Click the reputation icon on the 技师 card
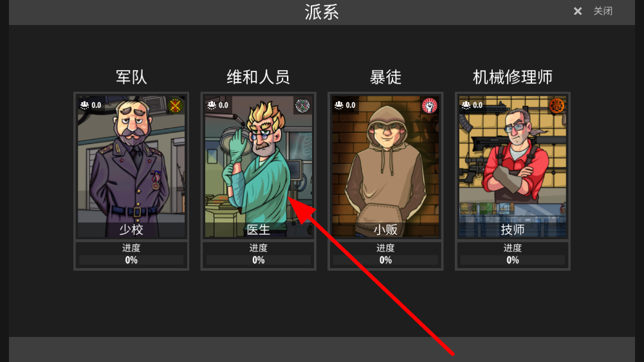Screen dimensions: 644x362 tap(466, 105)
